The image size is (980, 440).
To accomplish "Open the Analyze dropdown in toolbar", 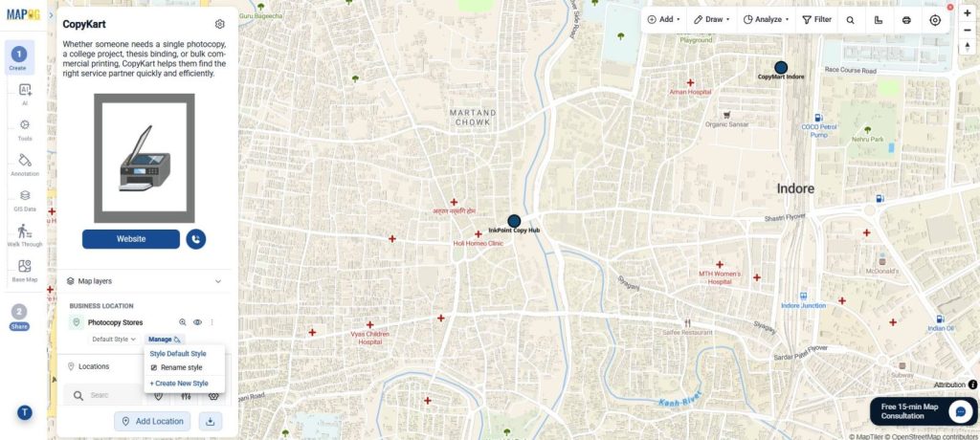I will pyautogui.click(x=767, y=20).
